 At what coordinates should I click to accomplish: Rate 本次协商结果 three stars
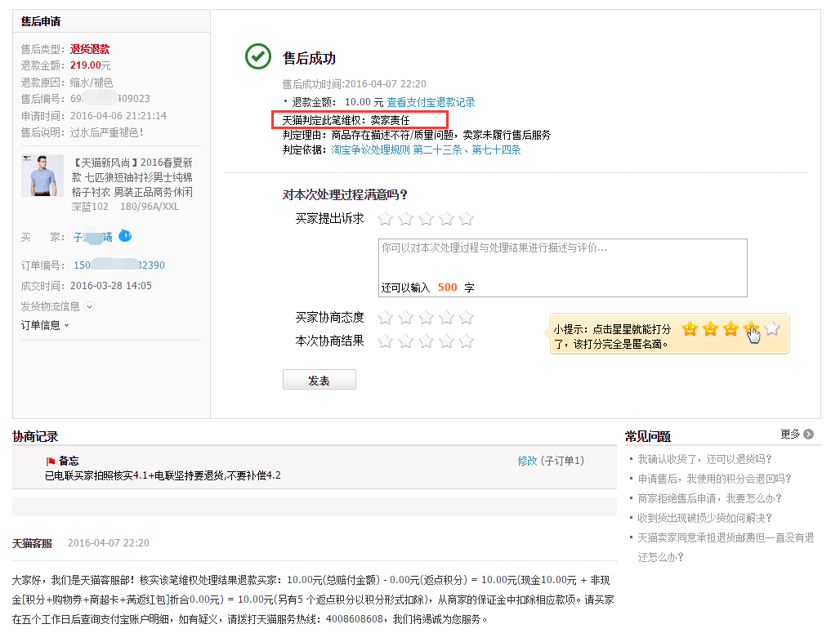[x=426, y=341]
